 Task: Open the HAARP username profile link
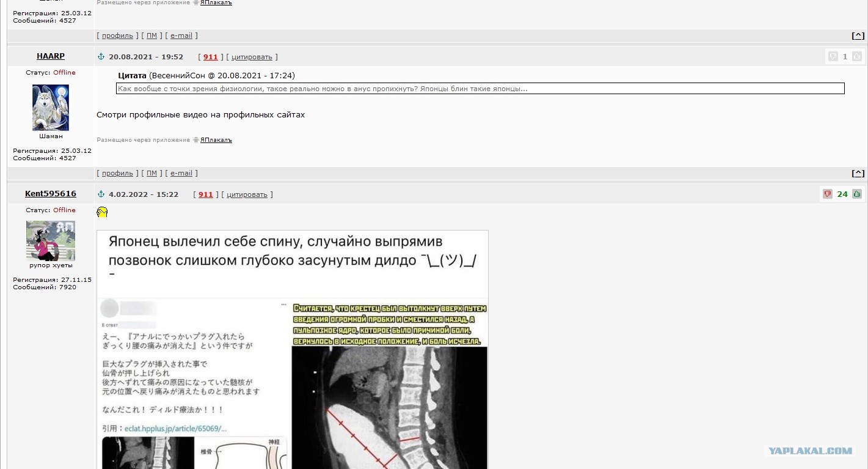tap(51, 56)
